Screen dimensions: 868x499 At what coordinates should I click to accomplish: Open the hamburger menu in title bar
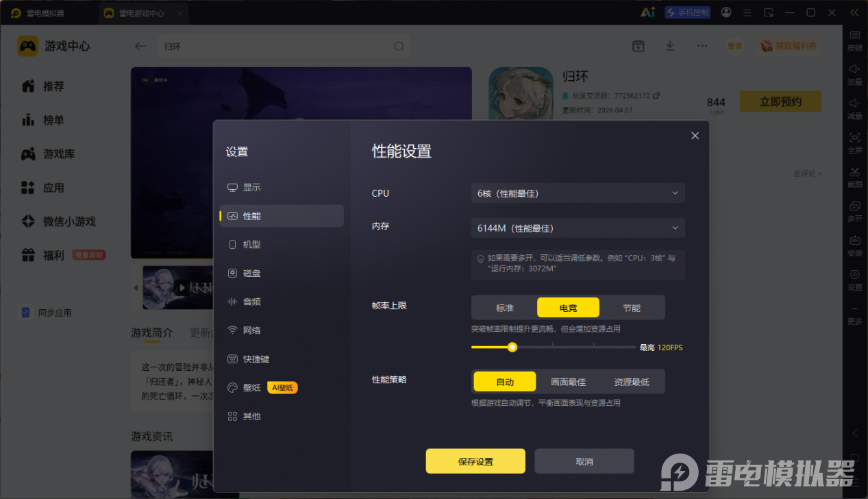click(747, 12)
